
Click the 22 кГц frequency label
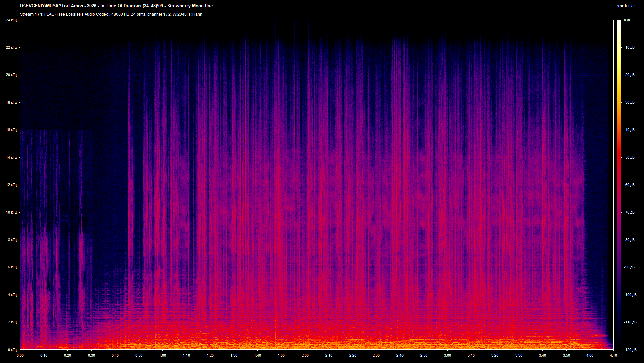click(11, 48)
